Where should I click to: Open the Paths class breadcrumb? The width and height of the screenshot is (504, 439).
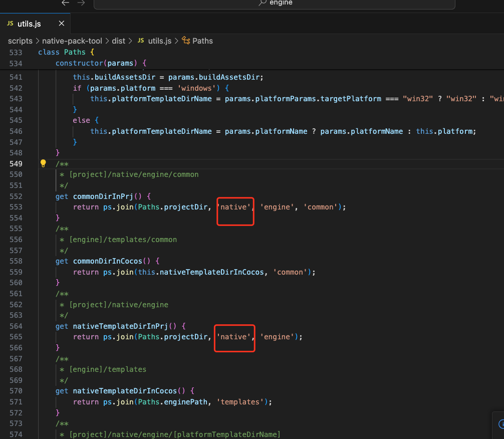tap(202, 41)
